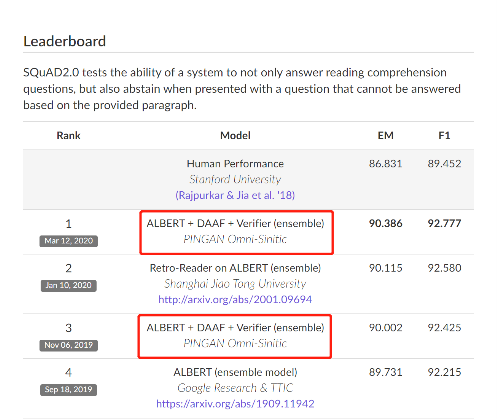
Task: Click ALBERT (ensemble model) entry name
Action: 235,372
